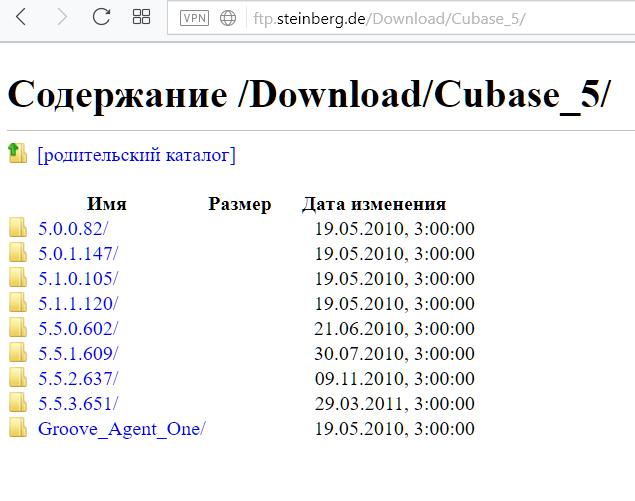Toggle the VPN badge in address bar
Viewport: 635px width, 501px height.
pos(194,18)
